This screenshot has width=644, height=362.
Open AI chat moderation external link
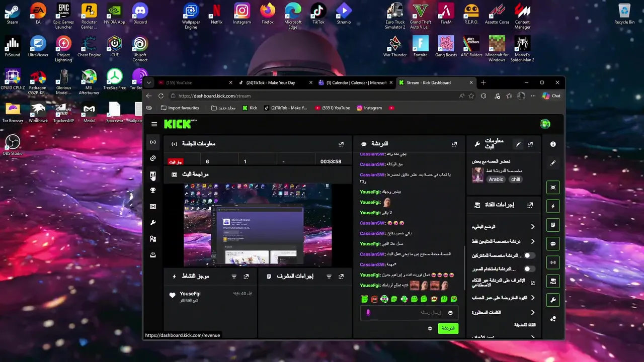click(x=533, y=283)
